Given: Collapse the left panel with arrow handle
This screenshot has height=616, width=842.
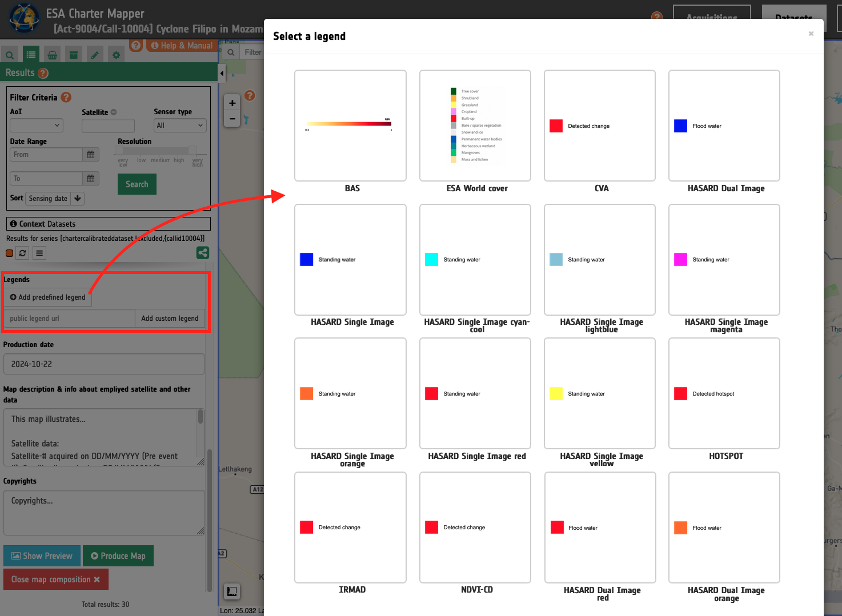Looking at the screenshot, I should 222,73.
